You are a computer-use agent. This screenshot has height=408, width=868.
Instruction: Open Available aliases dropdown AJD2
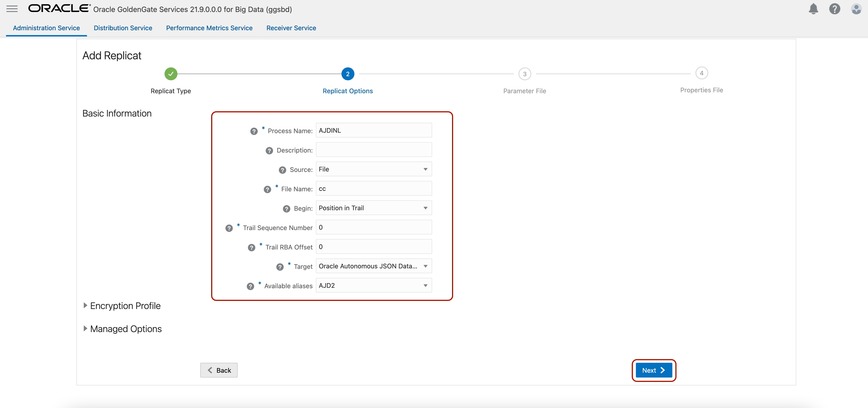point(373,285)
